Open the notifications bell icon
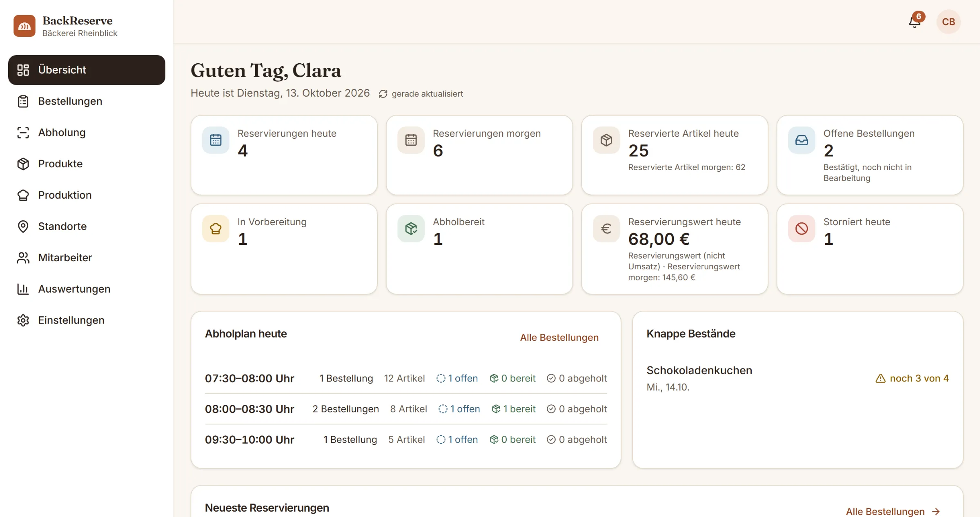The height and width of the screenshot is (517, 980). pos(915,22)
